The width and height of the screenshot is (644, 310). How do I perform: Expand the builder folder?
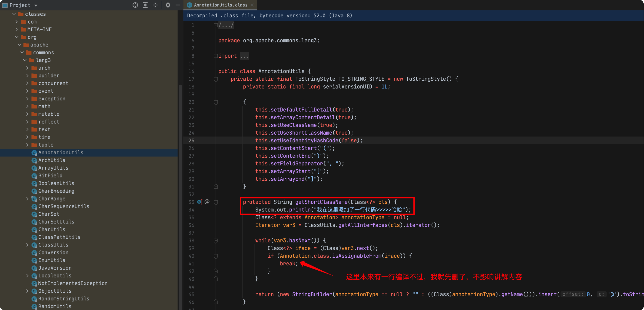tap(27, 75)
